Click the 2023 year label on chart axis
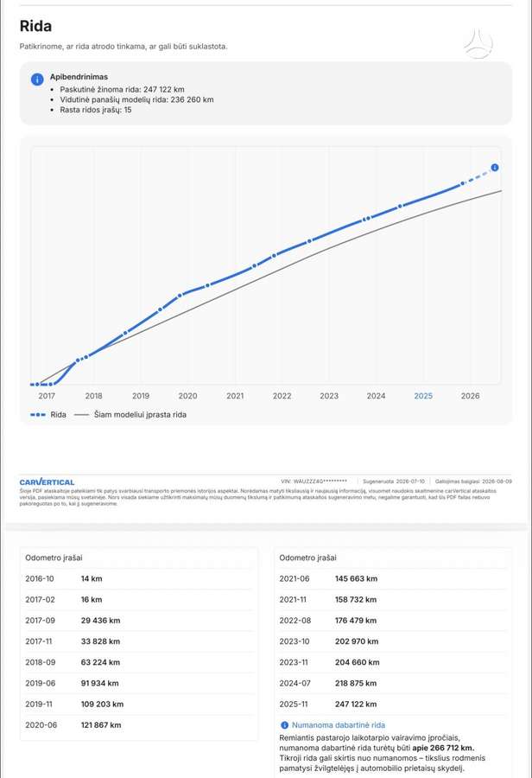532x778 pixels. tap(329, 396)
